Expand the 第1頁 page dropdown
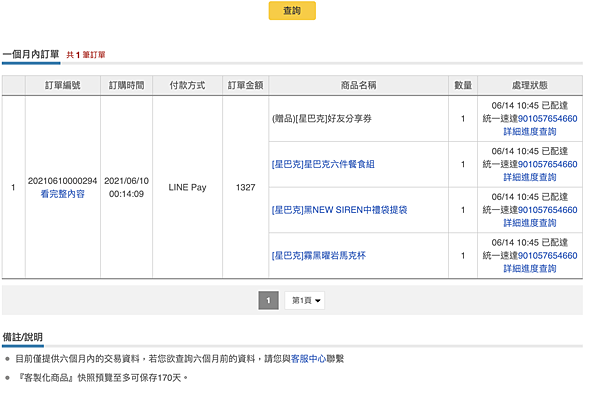 pos(305,300)
